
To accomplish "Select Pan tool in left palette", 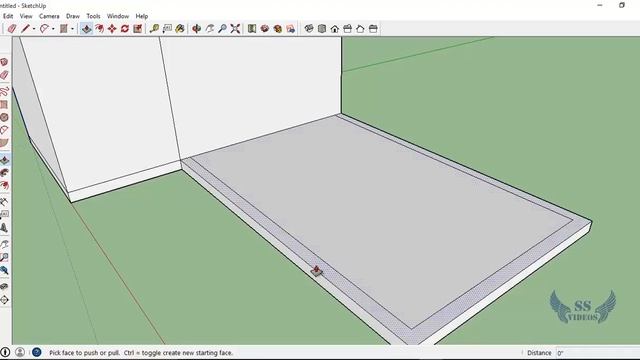I will pos(4,244).
